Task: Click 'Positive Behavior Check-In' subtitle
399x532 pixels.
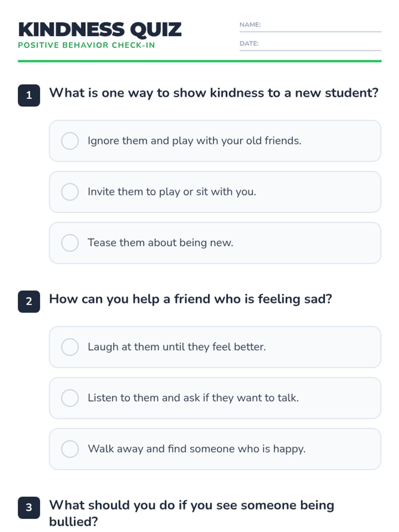Action: coord(86,45)
